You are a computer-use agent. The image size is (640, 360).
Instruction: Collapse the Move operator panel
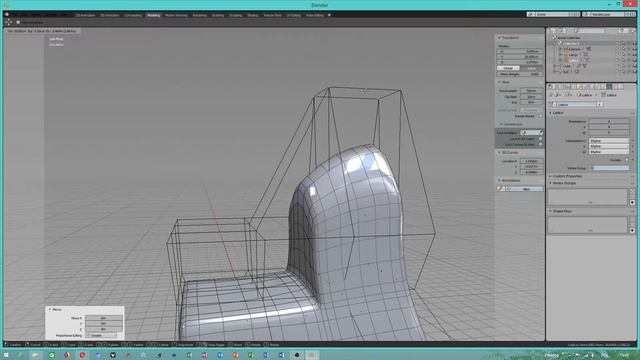[50, 309]
